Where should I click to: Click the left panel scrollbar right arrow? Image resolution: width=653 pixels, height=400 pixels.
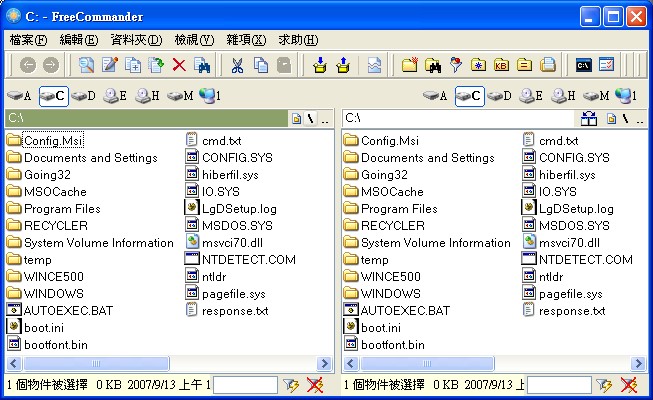324,364
